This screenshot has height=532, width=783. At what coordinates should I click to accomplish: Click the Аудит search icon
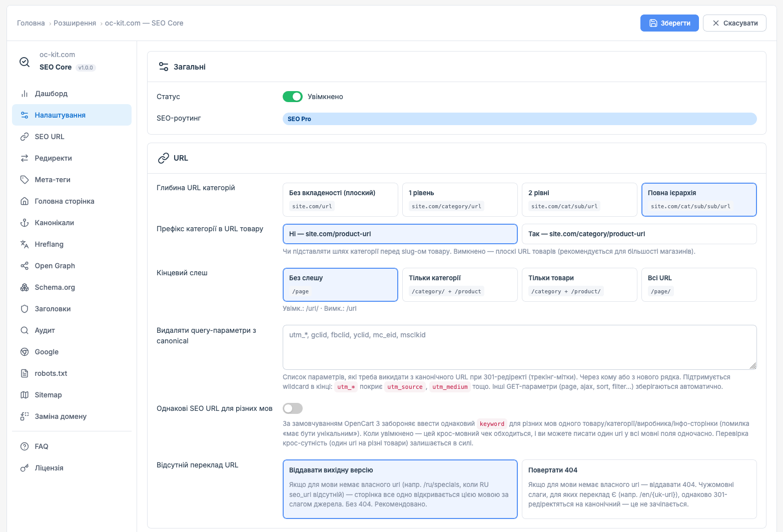click(25, 330)
